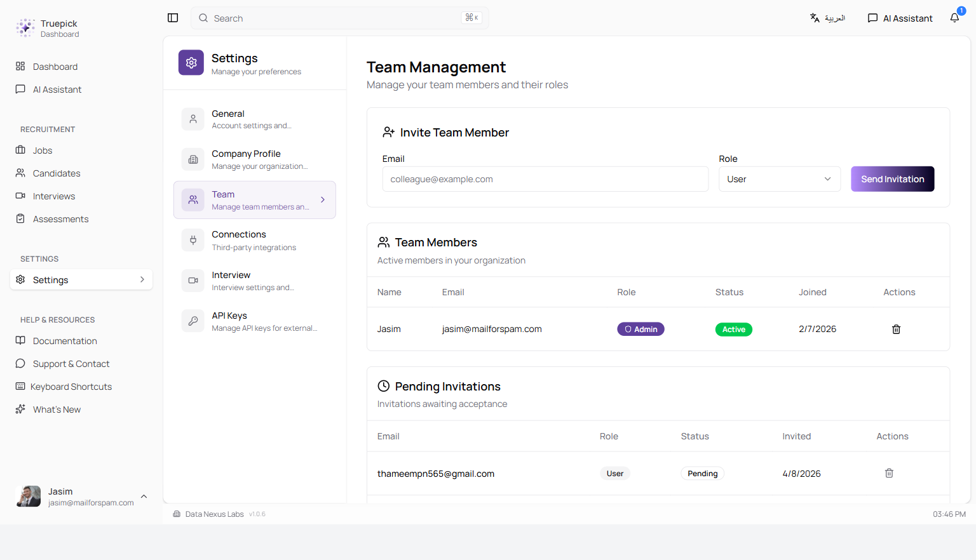The image size is (976, 560).
Task: Toggle the sidebar panel icon
Action: pos(173,18)
